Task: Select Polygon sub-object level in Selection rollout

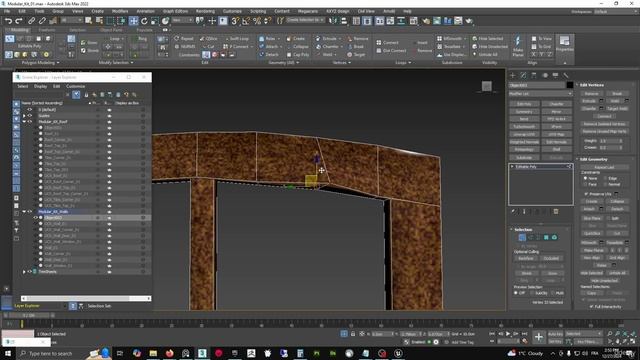Action: pyautogui.click(x=546, y=237)
